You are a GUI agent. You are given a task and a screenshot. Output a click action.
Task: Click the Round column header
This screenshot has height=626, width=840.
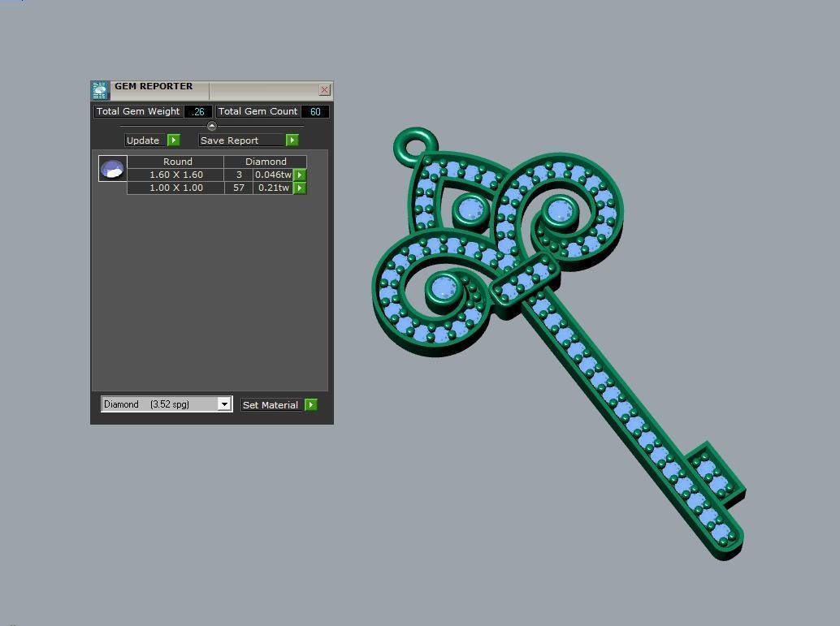(175, 162)
